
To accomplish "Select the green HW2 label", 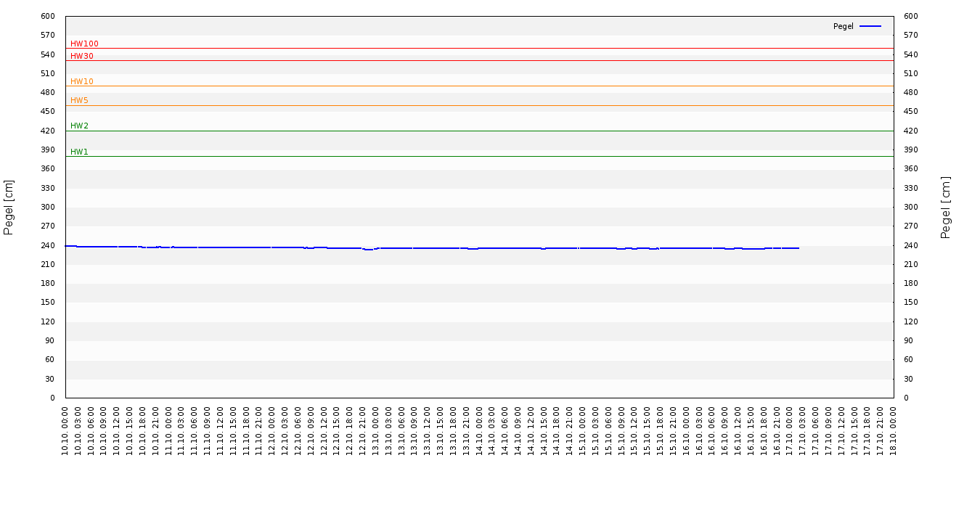I will pos(79,126).
